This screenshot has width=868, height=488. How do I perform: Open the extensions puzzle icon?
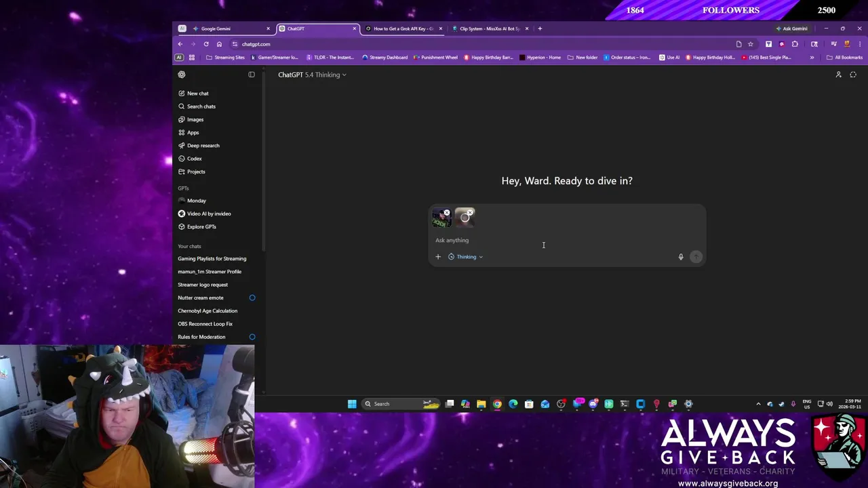795,44
